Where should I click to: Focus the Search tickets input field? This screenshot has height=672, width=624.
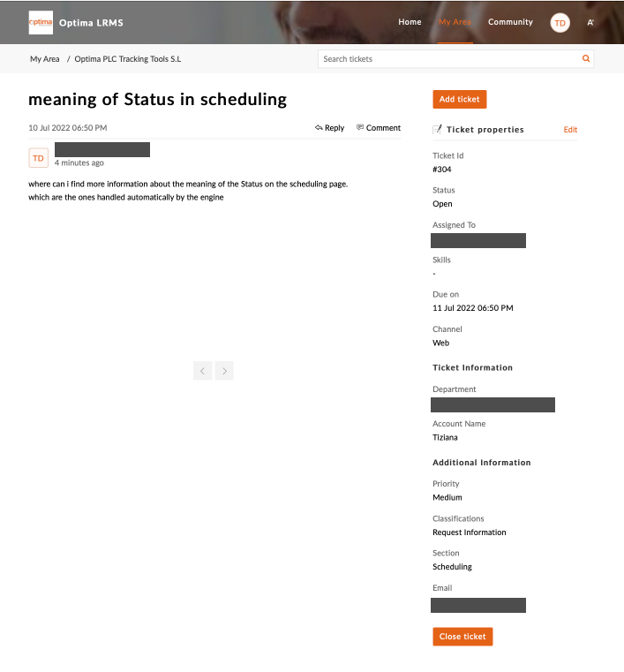[450, 58]
